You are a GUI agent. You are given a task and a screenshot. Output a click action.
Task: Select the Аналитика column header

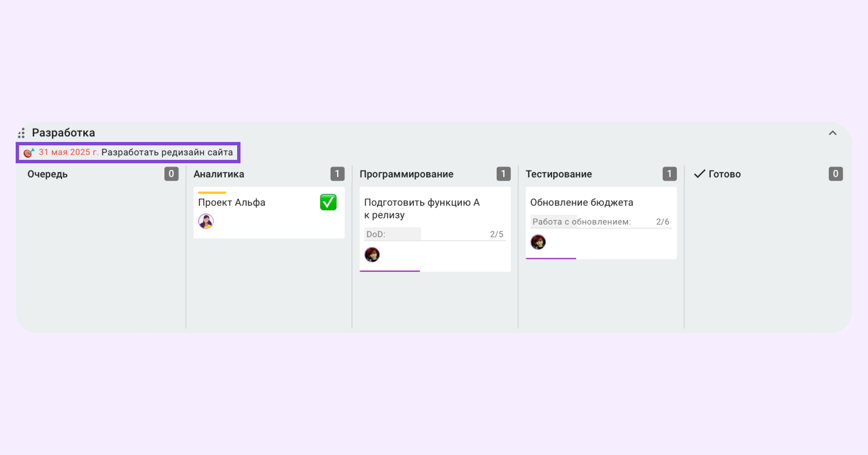tap(219, 174)
